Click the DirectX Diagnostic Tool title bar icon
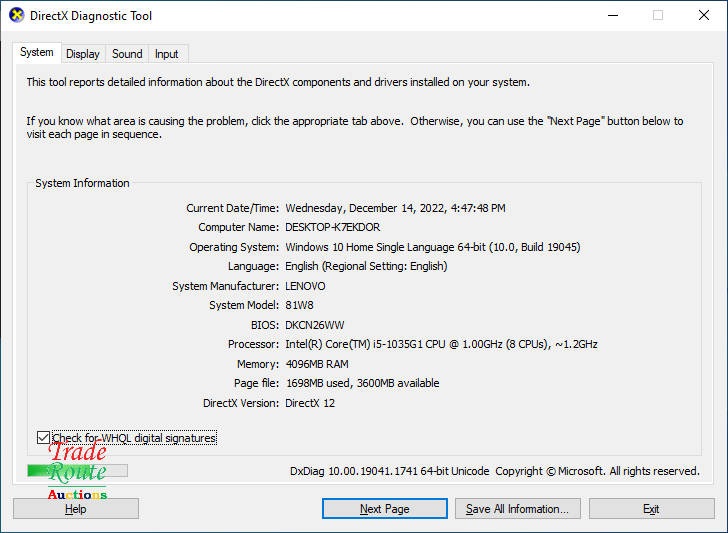 point(15,16)
